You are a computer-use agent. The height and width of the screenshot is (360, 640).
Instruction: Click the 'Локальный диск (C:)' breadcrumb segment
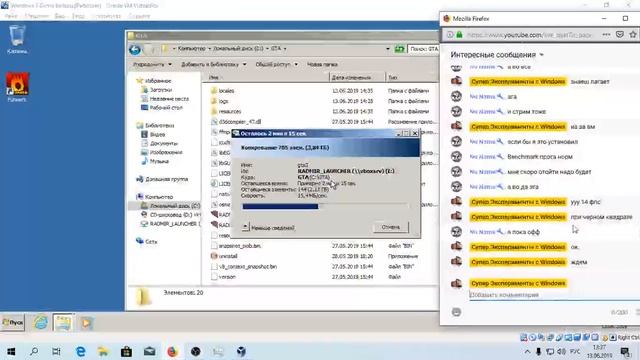[238, 49]
